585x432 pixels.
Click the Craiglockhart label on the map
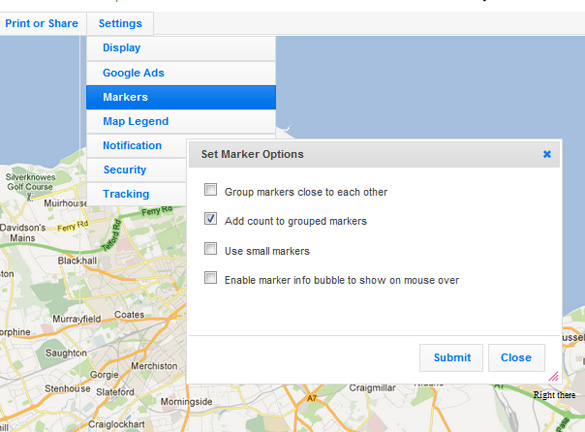[x=116, y=425]
